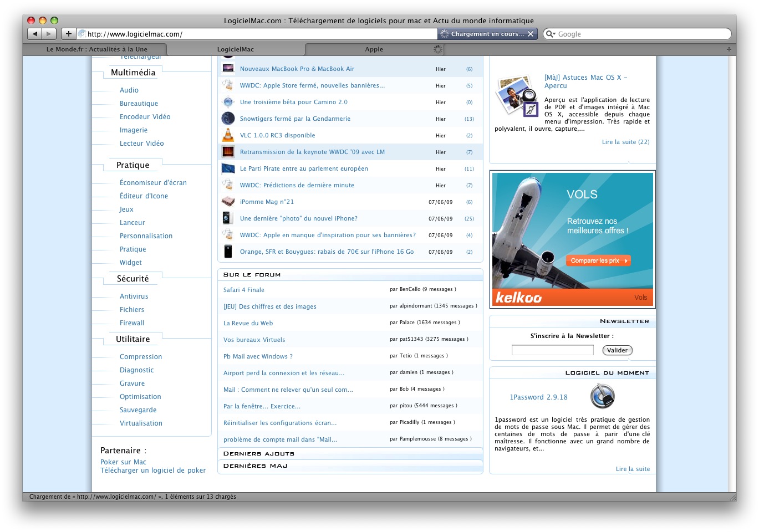Go forward with the browser forward arrow
Image resolution: width=759 pixels, height=532 pixels.
49,34
